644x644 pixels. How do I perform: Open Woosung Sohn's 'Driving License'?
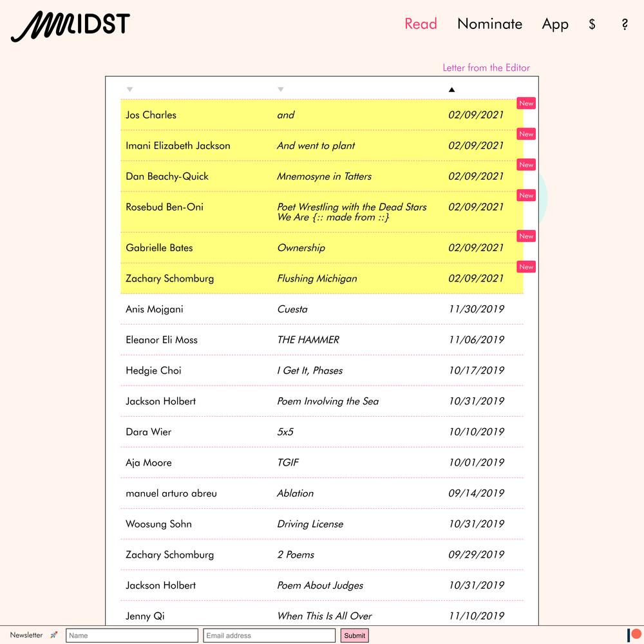[x=310, y=524]
